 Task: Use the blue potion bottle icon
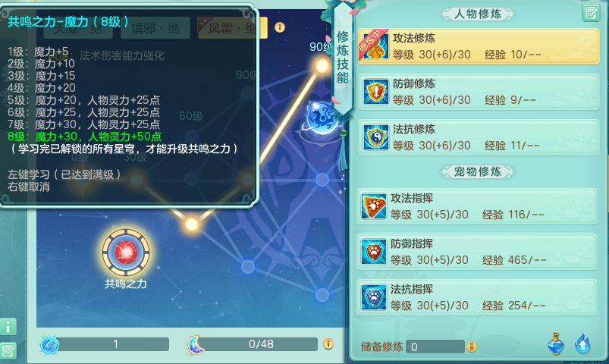[556, 344]
